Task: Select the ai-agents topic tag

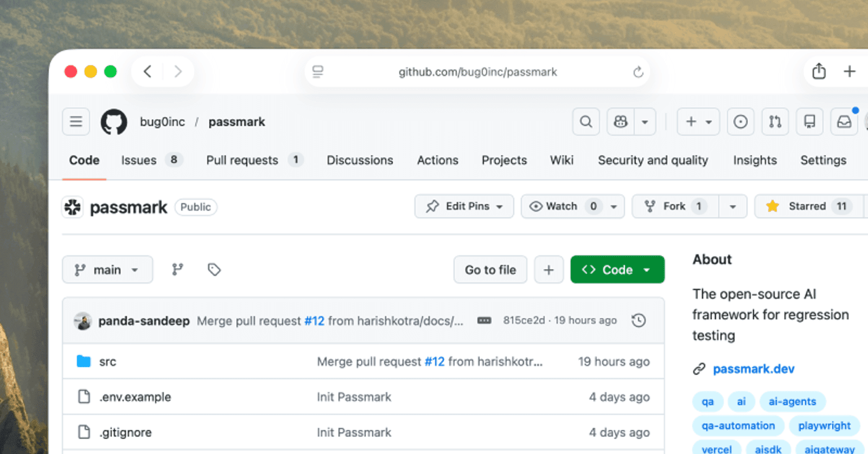Action: point(792,401)
